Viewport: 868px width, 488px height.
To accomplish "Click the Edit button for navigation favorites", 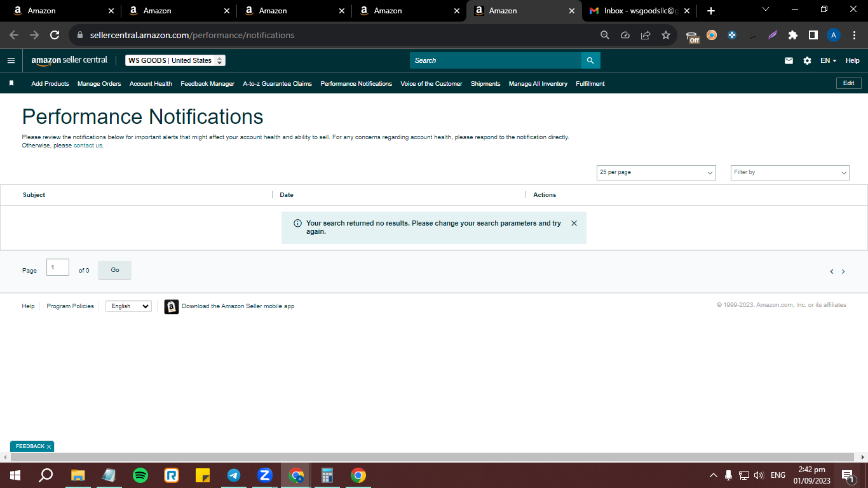I will click(x=849, y=83).
